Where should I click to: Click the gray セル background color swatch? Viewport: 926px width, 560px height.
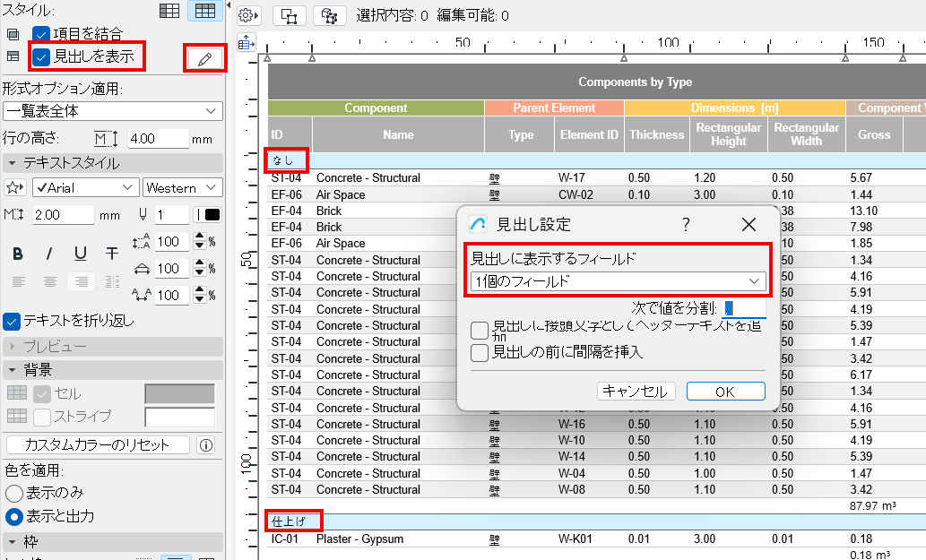(x=179, y=394)
